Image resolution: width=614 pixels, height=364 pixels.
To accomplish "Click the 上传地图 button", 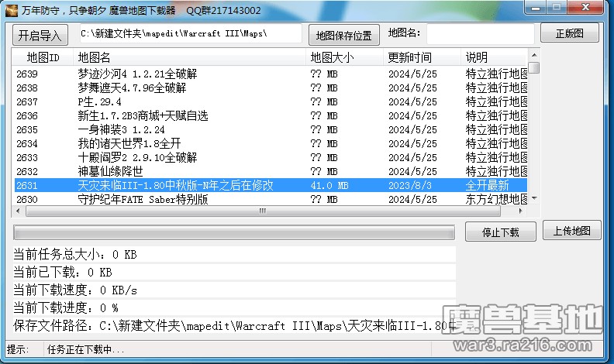I will point(571,231).
